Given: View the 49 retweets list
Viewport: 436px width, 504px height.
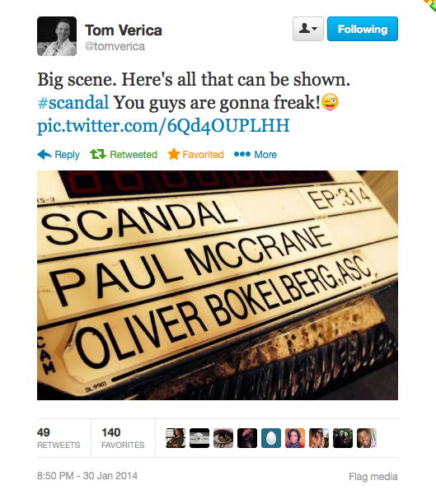Looking at the screenshot, I should pyautogui.click(x=59, y=438).
